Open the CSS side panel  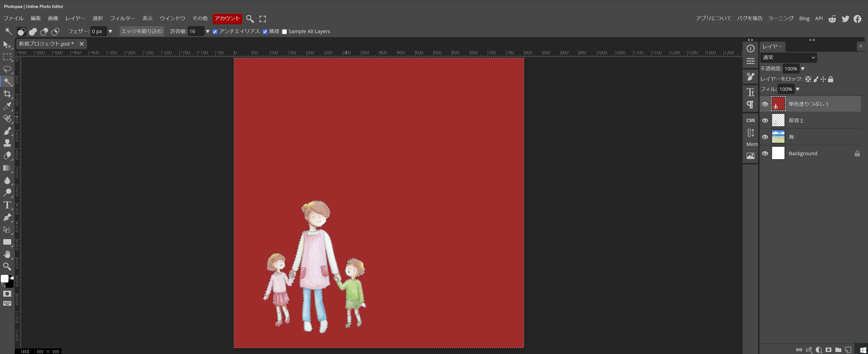click(750, 120)
